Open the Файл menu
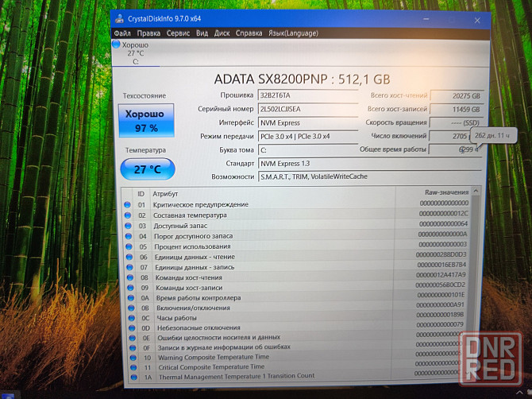 (122, 33)
